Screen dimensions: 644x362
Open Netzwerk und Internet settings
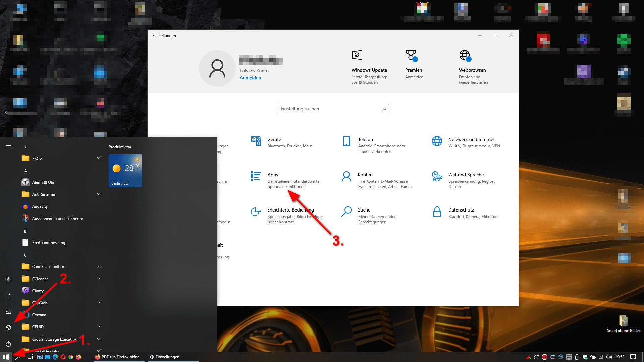click(471, 140)
